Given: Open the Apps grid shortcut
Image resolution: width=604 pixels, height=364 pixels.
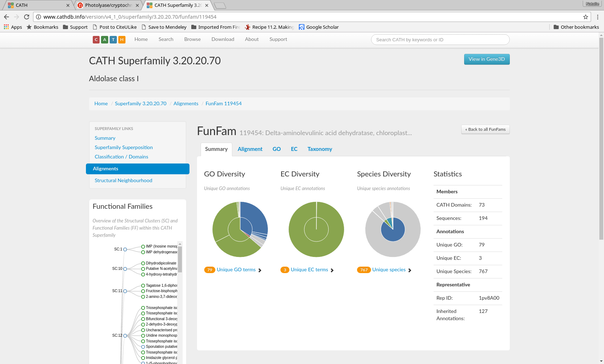Looking at the screenshot, I should (x=13, y=27).
